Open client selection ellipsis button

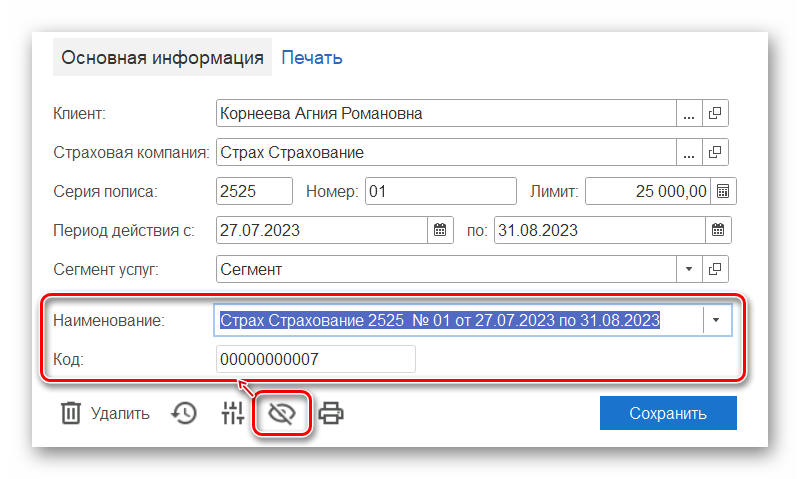[x=689, y=113]
